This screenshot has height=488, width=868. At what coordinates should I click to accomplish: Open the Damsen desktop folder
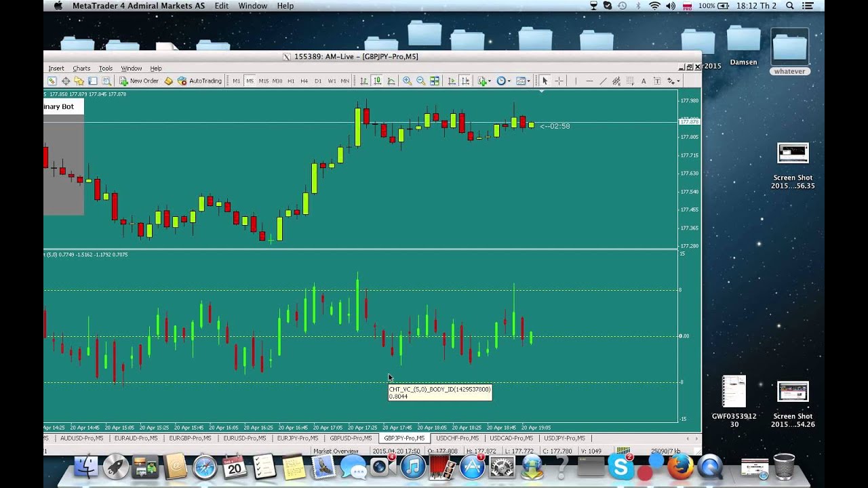[743, 47]
